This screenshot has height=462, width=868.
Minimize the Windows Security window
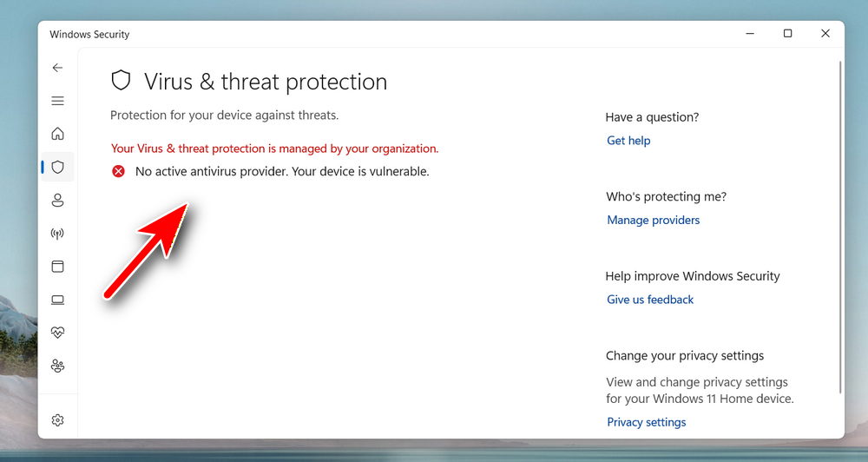[749, 34]
